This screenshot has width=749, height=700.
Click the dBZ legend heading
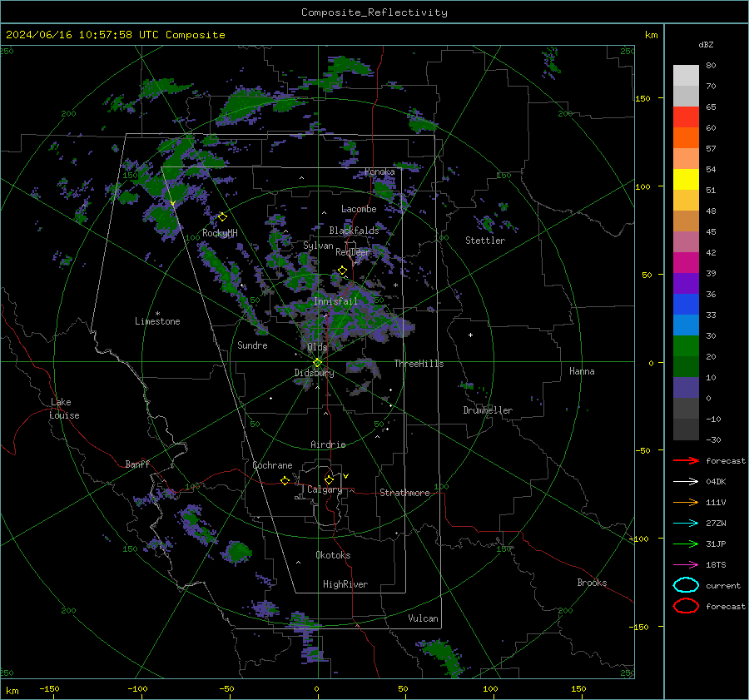click(x=706, y=45)
